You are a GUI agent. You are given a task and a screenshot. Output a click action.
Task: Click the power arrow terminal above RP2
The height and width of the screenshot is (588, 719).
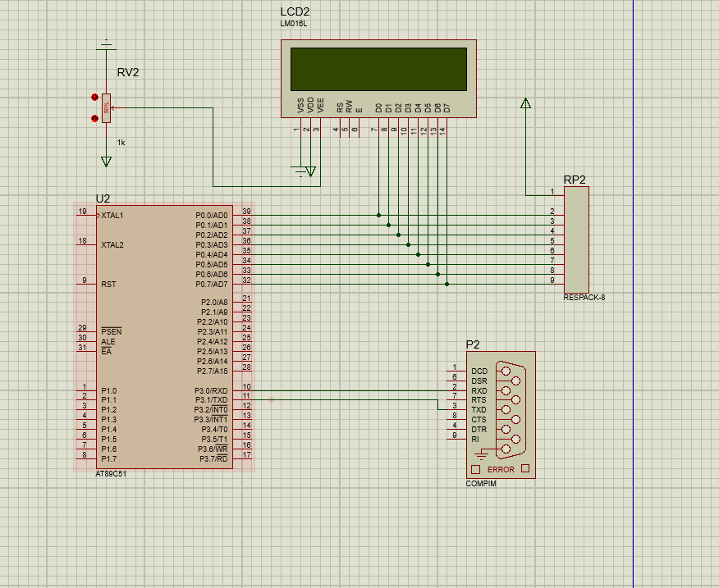[525, 103]
